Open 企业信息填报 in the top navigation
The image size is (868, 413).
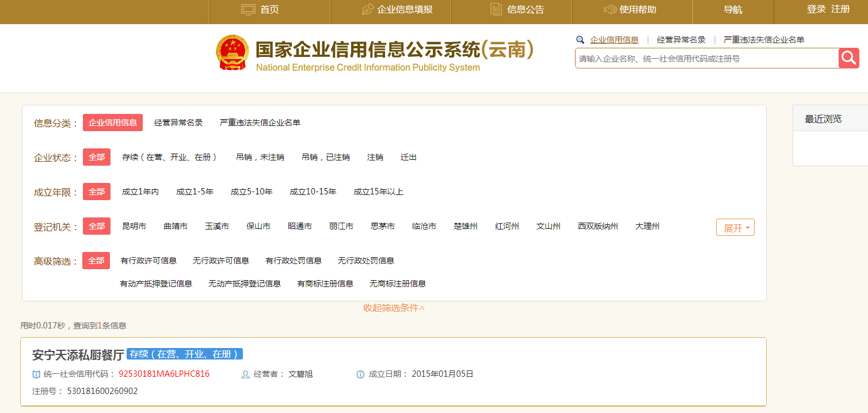point(405,10)
